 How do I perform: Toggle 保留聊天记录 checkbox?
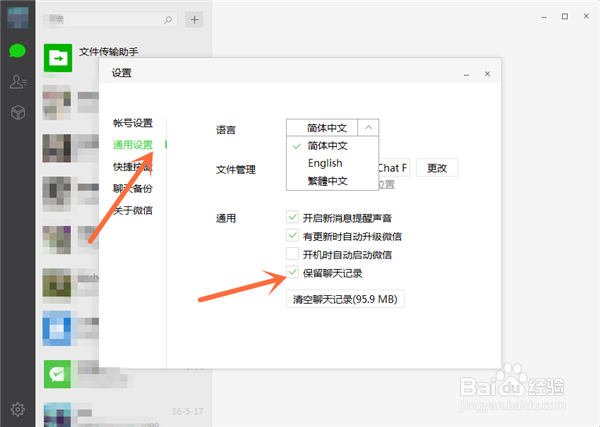pyautogui.click(x=292, y=272)
